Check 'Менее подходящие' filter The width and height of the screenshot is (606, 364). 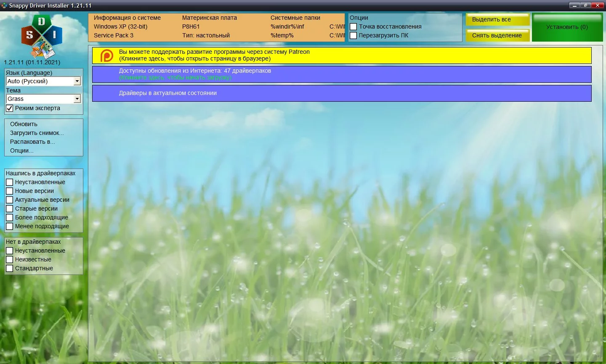(10, 227)
